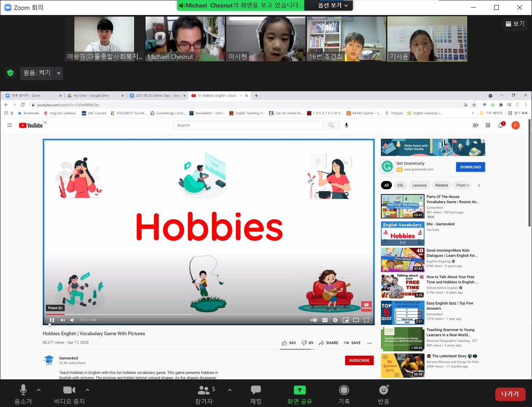532x407 pixels.
Task: Mute microphone in Zoom toolbar
Action: [x=23, y=390]
